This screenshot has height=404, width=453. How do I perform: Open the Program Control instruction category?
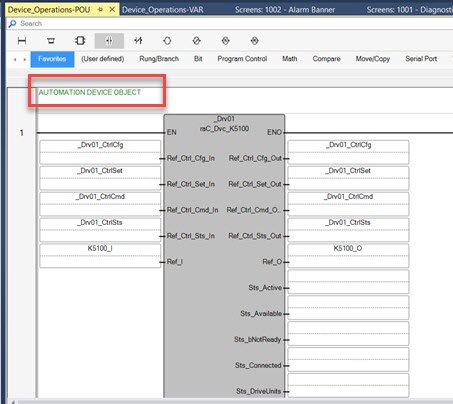pyautogui.click(x=242, y=59)
